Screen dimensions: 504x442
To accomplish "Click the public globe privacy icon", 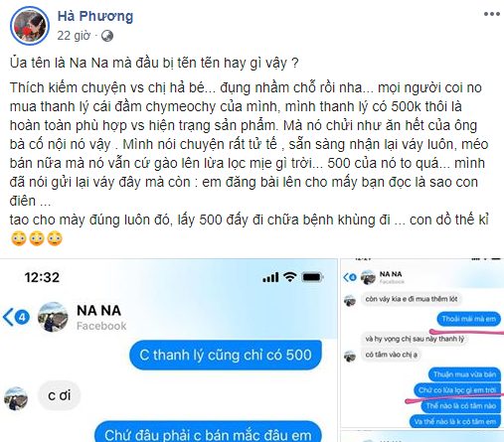I will (107, 36).
